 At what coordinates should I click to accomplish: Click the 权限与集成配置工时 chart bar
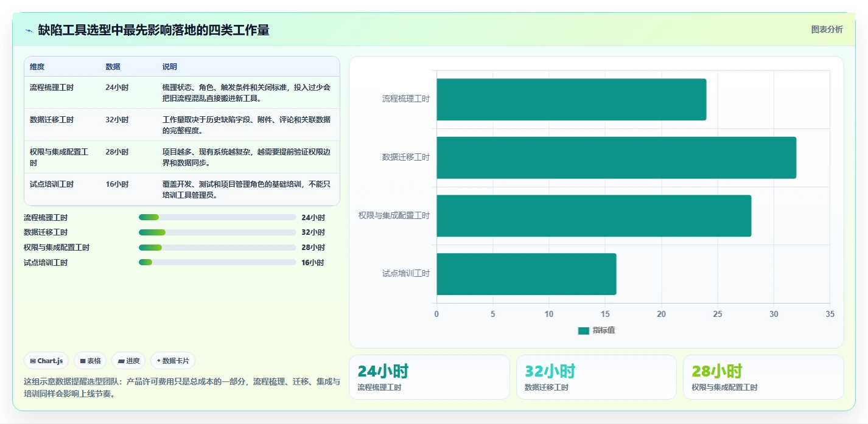click(594, 216)
